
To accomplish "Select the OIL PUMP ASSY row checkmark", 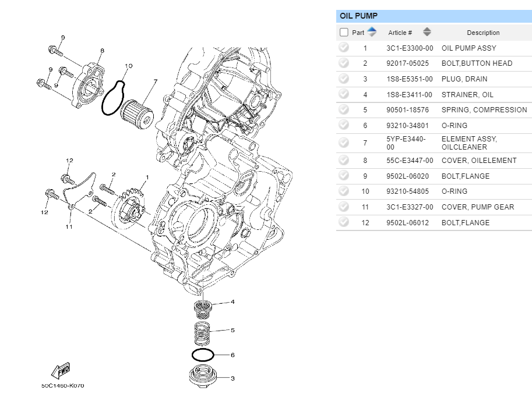I will (344, 48).
